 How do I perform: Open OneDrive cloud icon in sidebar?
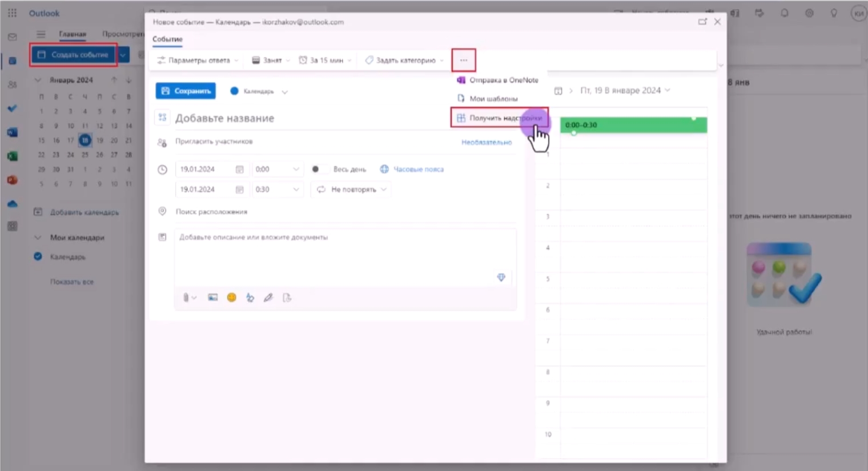(12, 204)
